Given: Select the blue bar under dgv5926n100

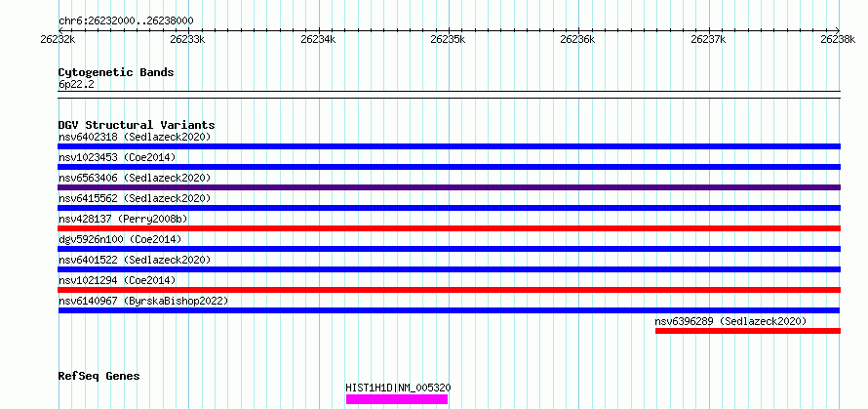Looking at the screenshot, I should 449,249.
